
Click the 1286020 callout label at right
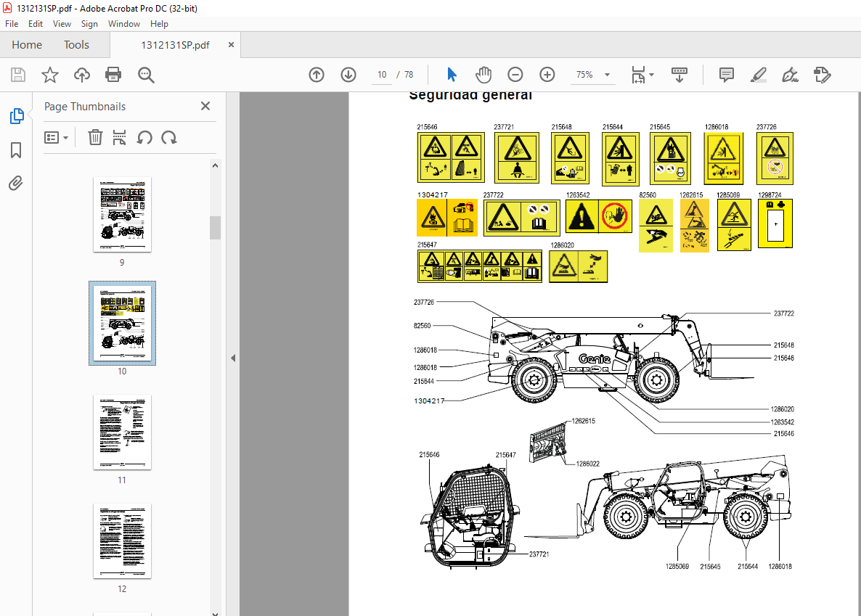(782, 409)
